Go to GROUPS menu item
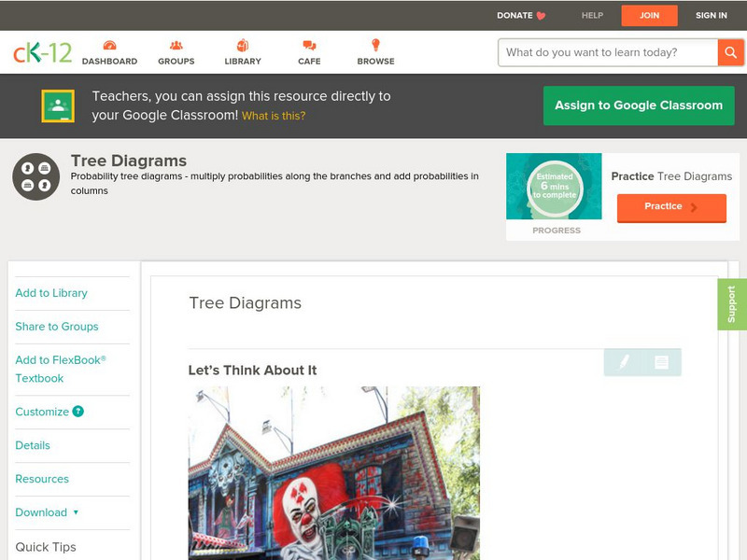This screenshot has width=747, height=560. click(x=176, y=61)
